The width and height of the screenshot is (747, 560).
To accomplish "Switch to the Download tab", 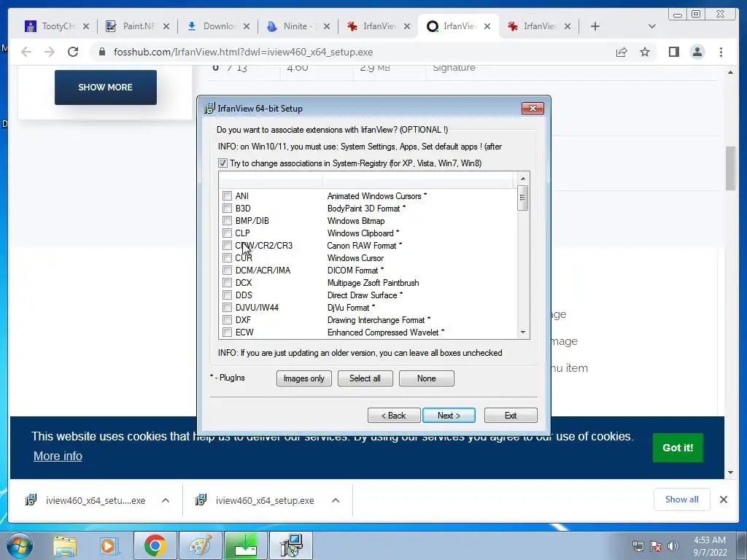I will tap(219, 27).
